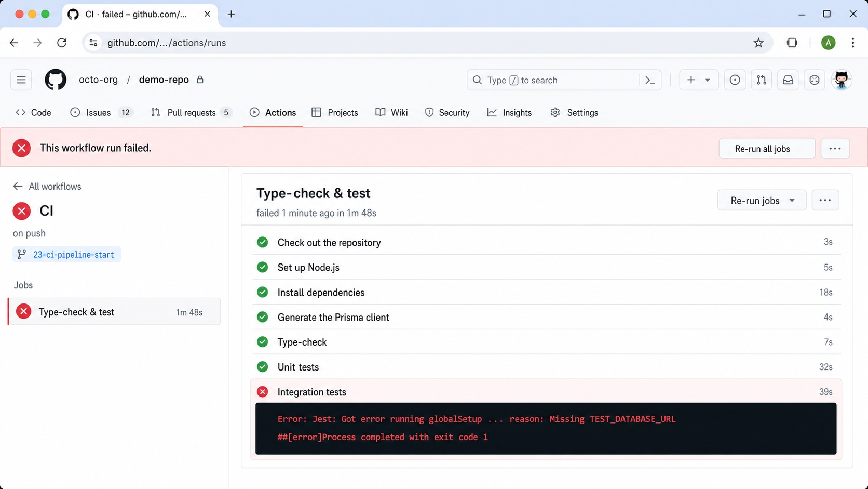The height and width of the screenshot is (489, 868).
Task: Focus the Type / to search field
Action: coord(553,80)
